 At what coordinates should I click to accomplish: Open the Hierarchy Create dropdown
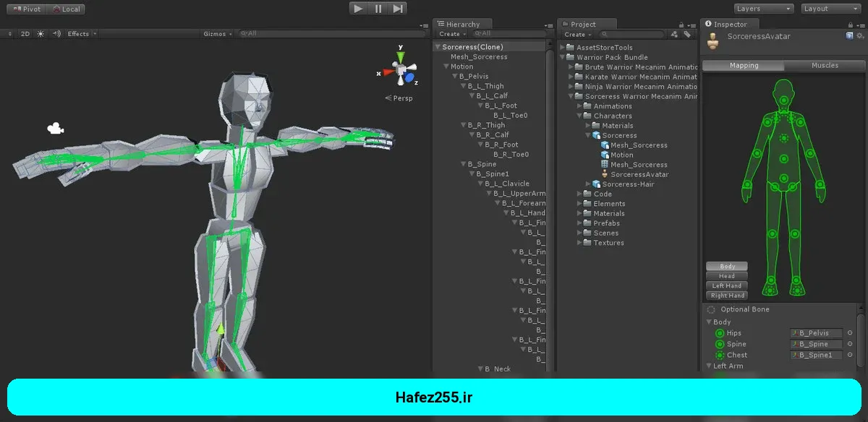point(451,34)
